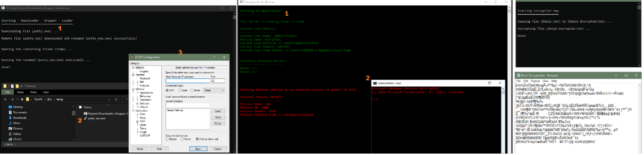Open the File menu in Notepad

[x=518, y=80]
